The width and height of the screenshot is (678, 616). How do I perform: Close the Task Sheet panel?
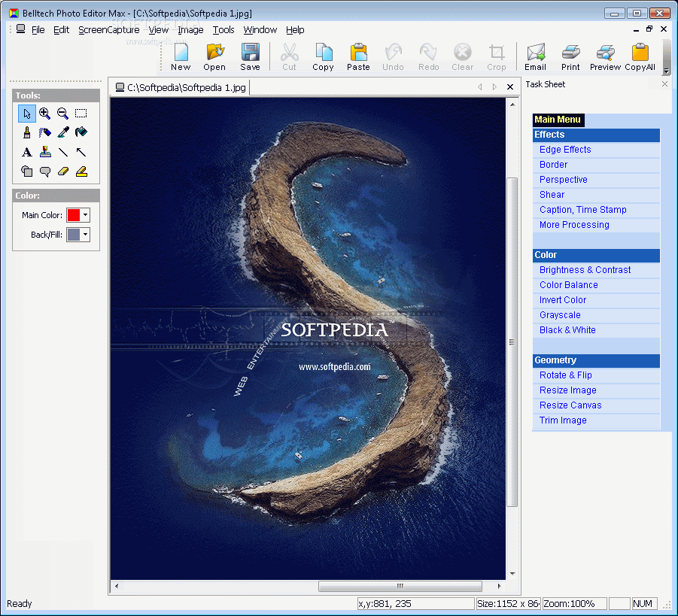point(665,83)
